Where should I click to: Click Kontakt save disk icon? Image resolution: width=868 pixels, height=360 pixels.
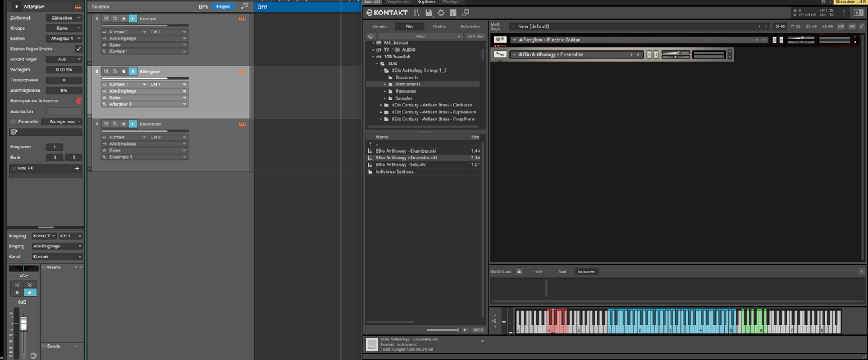(429, 13)
